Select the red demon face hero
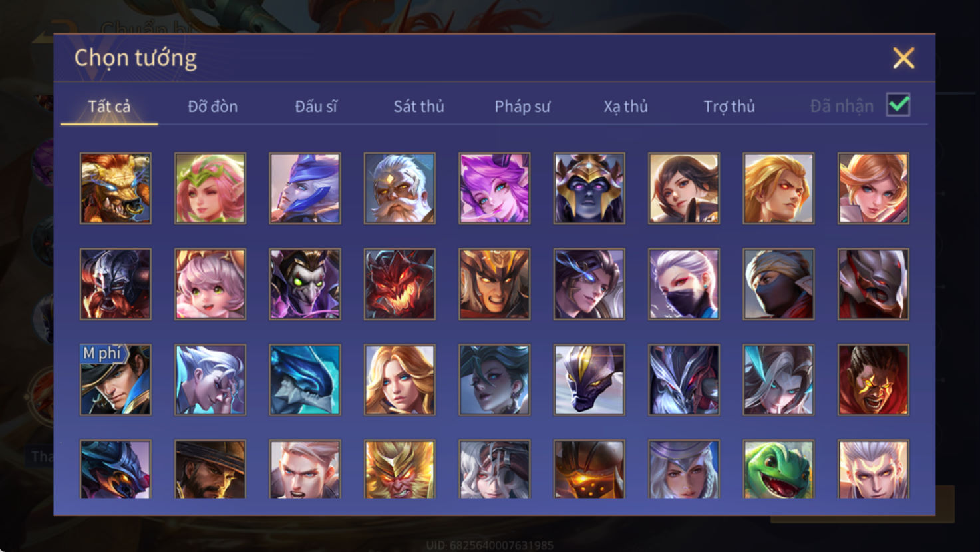 pyautogui.click(x=399, y=284)
